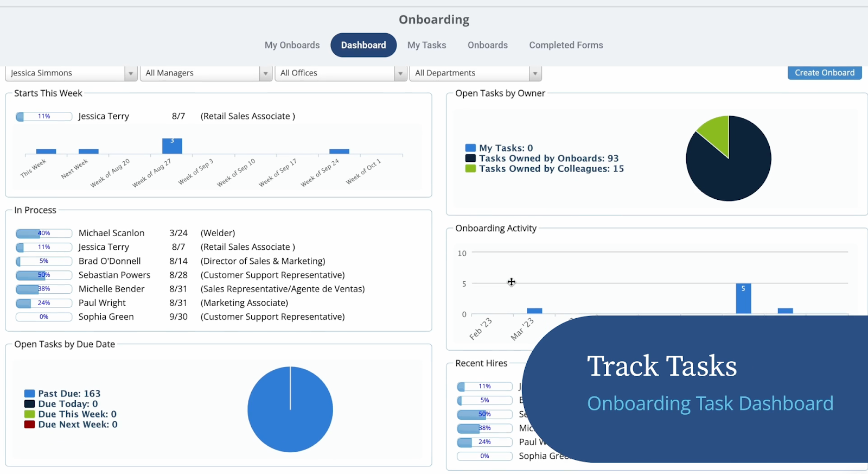Click the Week of Sep 24 bar

coord(339,151)
